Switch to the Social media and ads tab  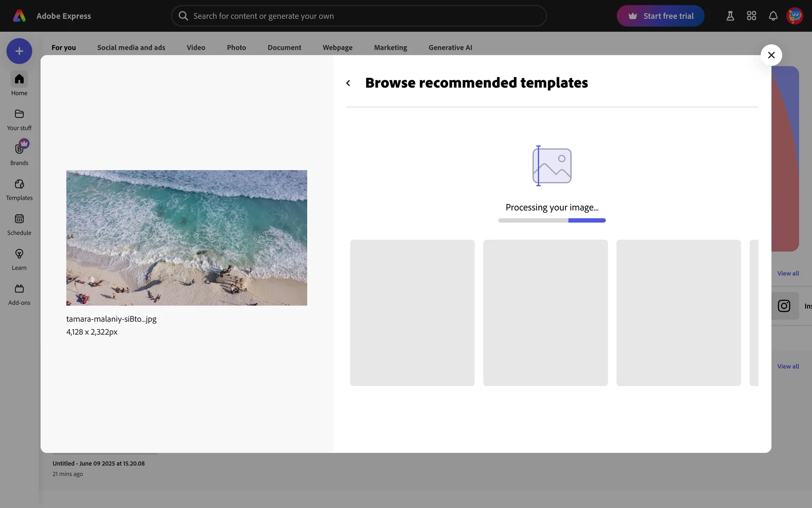pyautogui.click(x=131, y=47)
